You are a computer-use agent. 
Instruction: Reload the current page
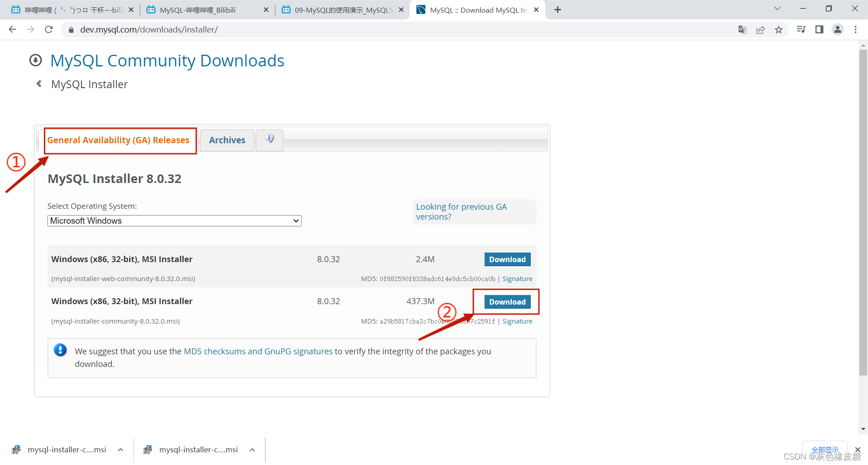pyautogui.click(x=49, y=29)
